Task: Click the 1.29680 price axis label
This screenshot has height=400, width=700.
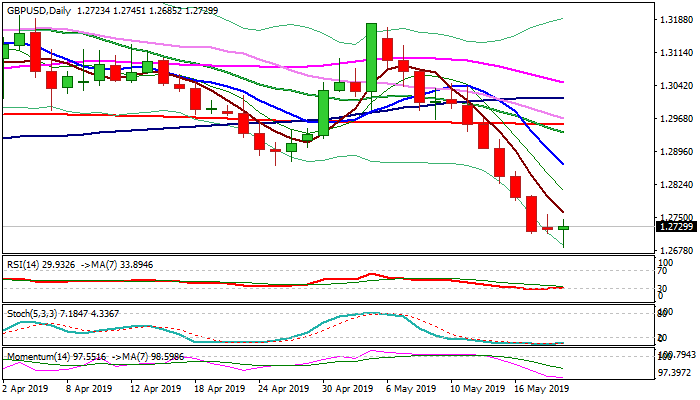Action: coord(675,119)
